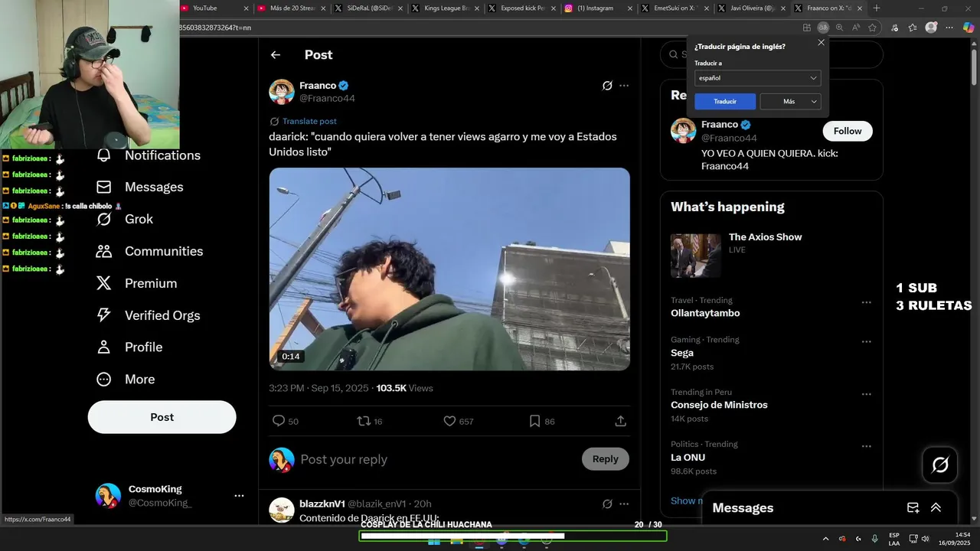Click the ESP LAA language indicator
This screenshot has height=551, width=980.
(x=894, y=539)
